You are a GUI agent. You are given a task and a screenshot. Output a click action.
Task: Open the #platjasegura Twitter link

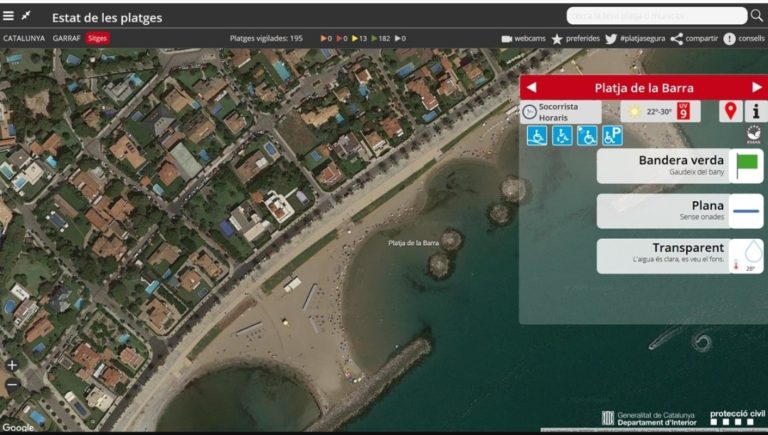coord(633,38)
